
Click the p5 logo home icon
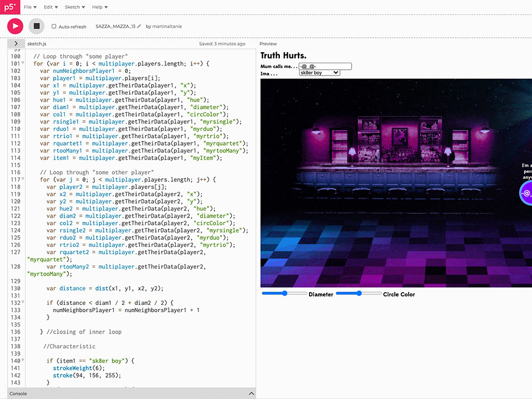pos(10,7)
